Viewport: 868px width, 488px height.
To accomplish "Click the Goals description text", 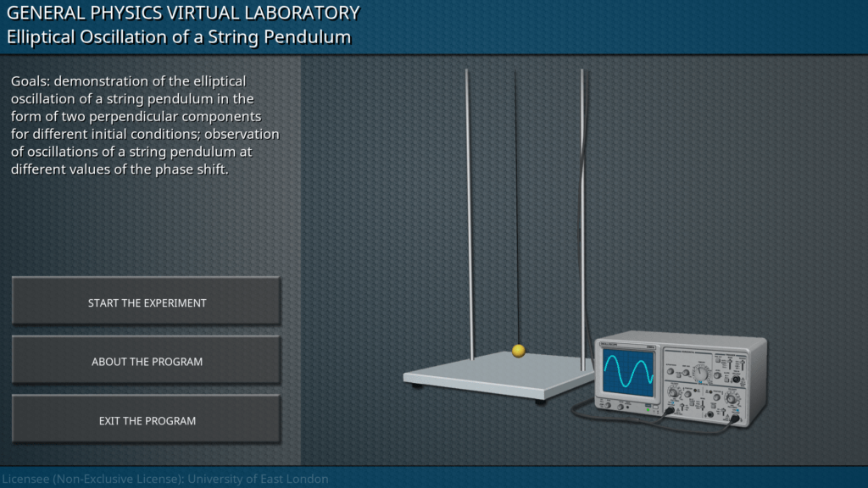I will 145,125.
